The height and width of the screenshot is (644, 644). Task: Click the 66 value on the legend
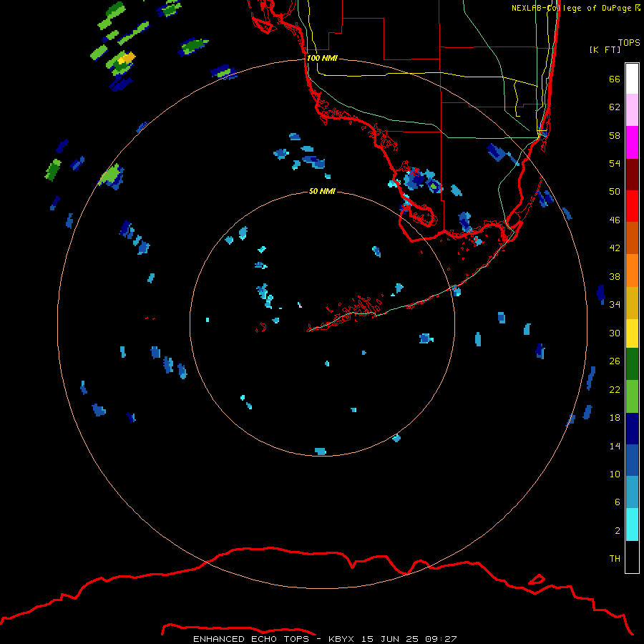point(615,79)
